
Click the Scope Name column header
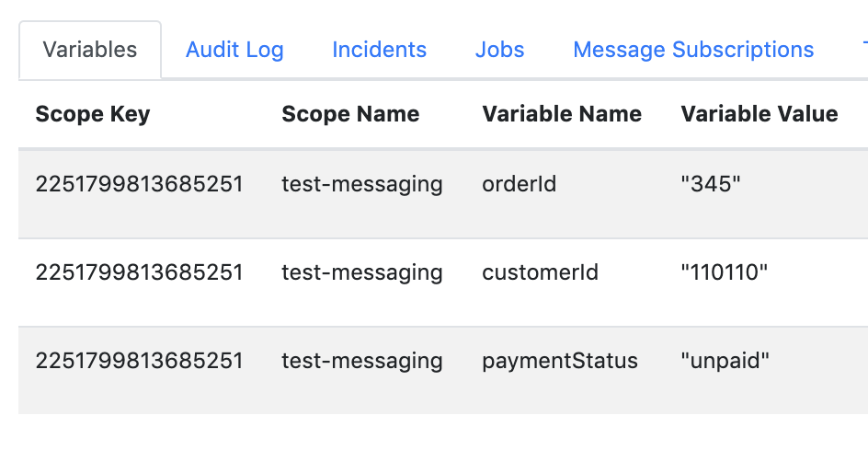pyautogui.click(x=350, y=114)
